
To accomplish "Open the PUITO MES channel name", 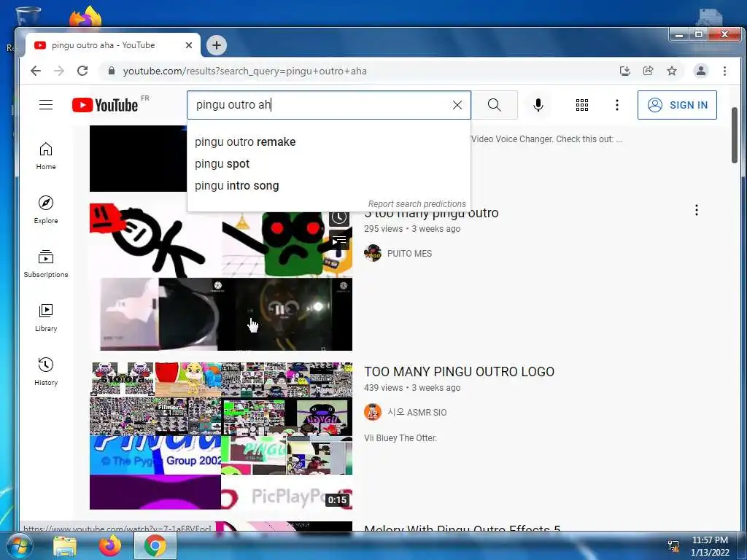I will tap(409, 253).
